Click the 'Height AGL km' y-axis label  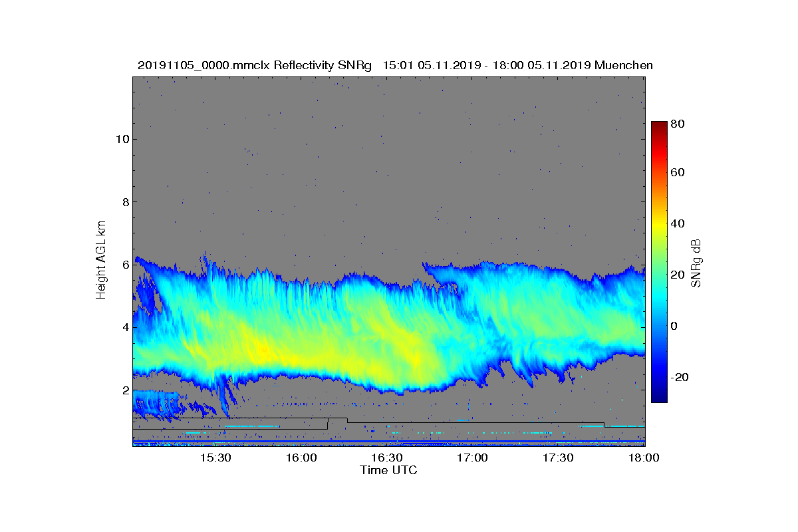pos(101,260)
